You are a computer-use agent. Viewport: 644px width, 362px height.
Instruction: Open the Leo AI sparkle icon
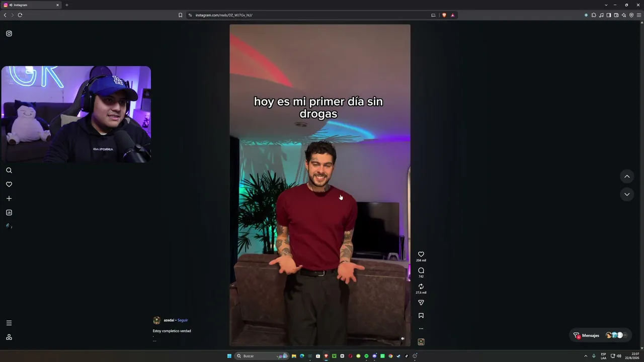pos(624,15)
